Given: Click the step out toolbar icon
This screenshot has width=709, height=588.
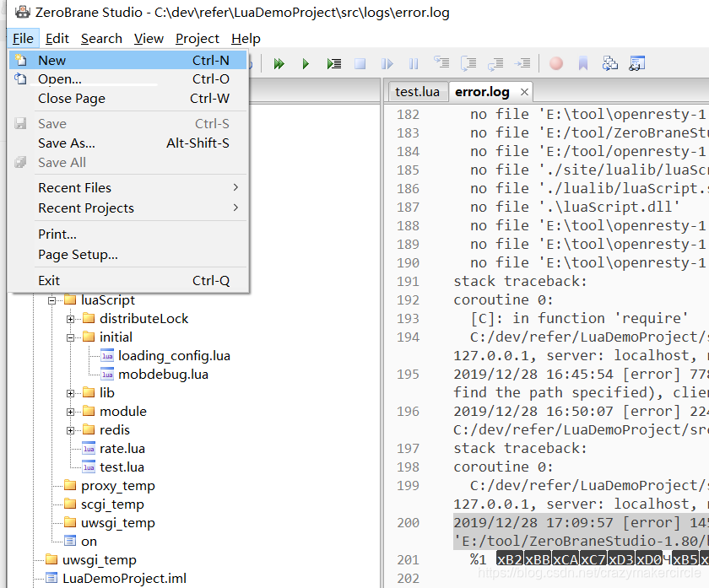Looking at the screenshot, I should pyautogui.click(x=495, y=63).
